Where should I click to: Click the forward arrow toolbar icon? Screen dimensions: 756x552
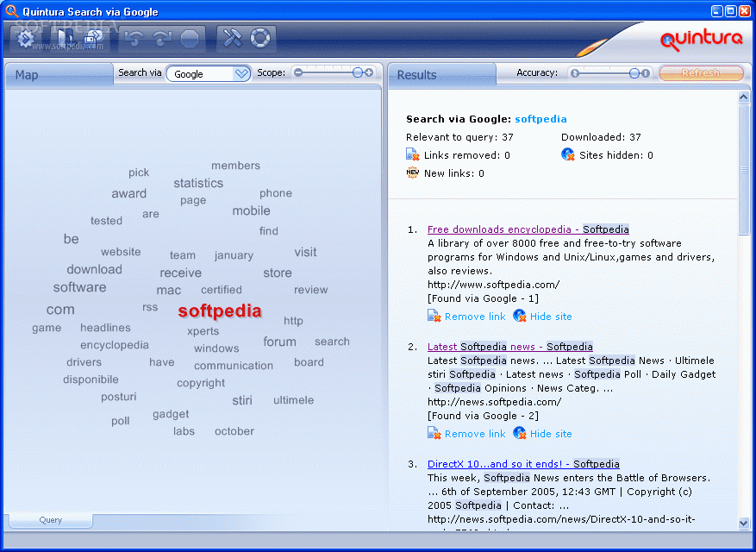coord(162,39)
